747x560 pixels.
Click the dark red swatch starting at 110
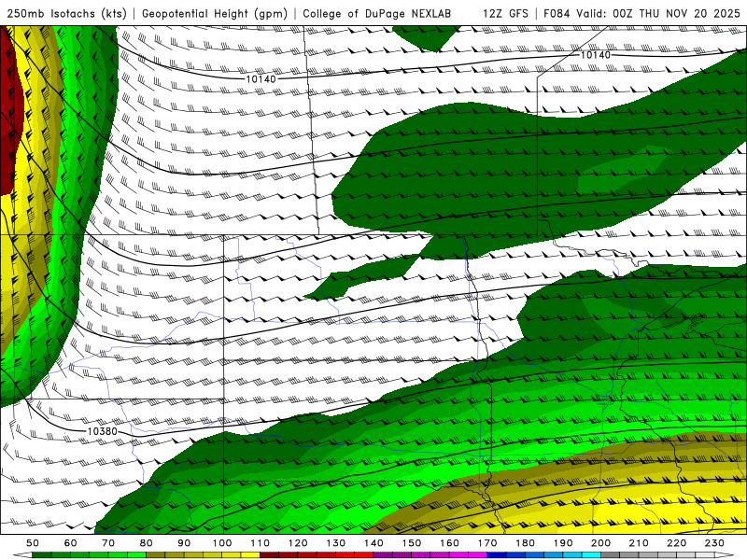tap(269, 555)
